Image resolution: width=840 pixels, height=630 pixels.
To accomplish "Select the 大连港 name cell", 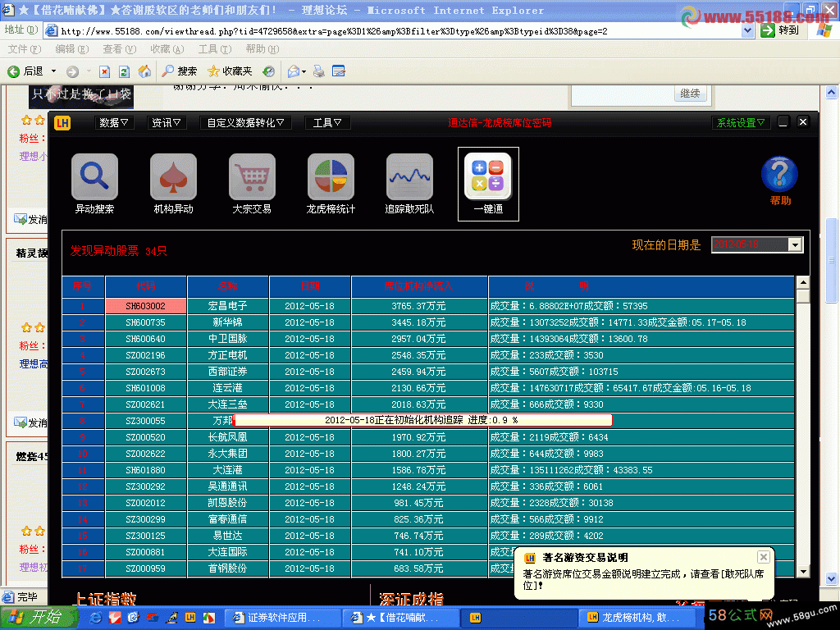I will pos(228,470).
